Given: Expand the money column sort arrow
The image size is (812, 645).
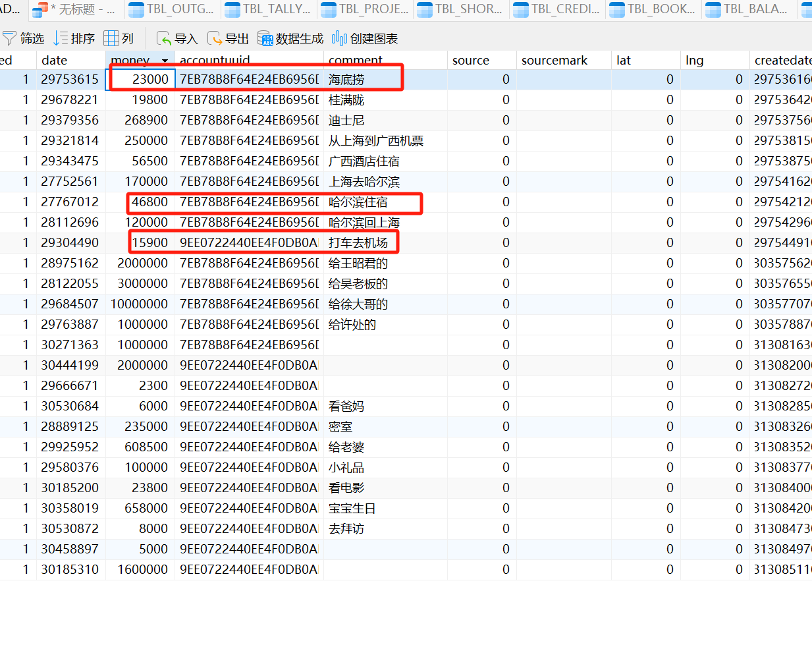Looking at the screenshot, I should (165, 61).
